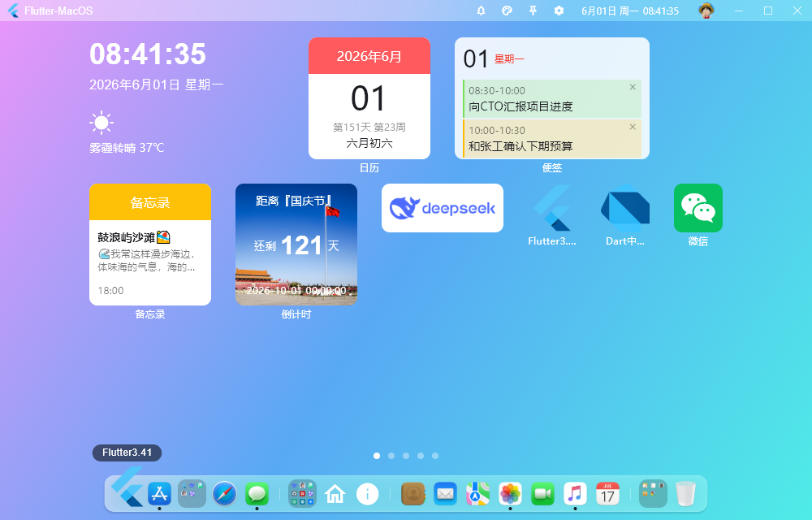Click the 六月初六 lunar date
812x520 pixels.
tap(369, 144)
